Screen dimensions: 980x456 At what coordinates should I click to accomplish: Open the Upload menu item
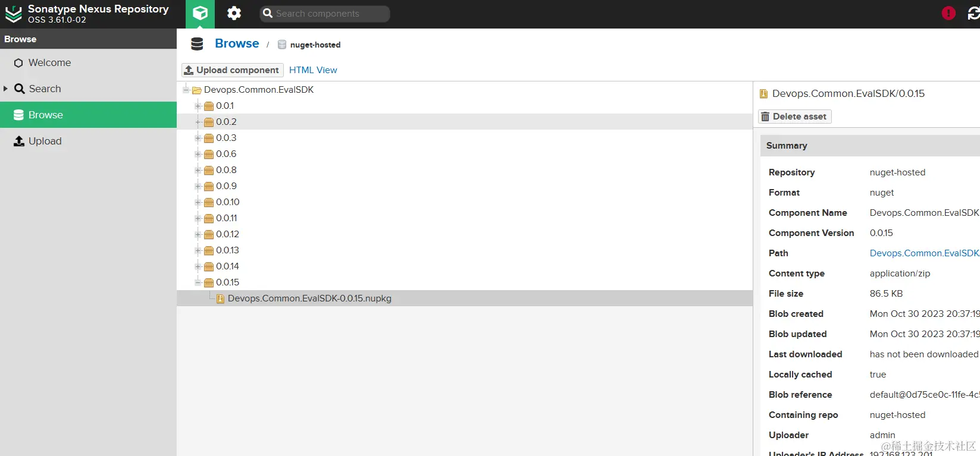pos(88,141)
